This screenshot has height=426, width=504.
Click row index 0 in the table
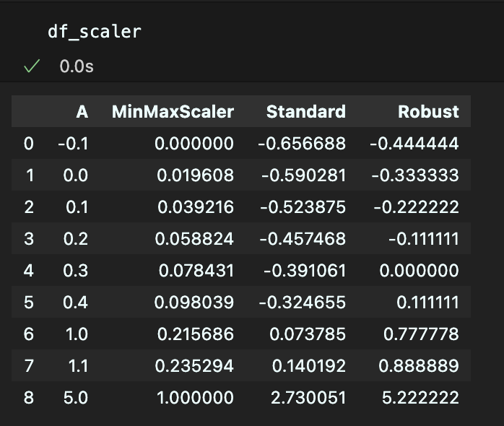coord(29,144)
